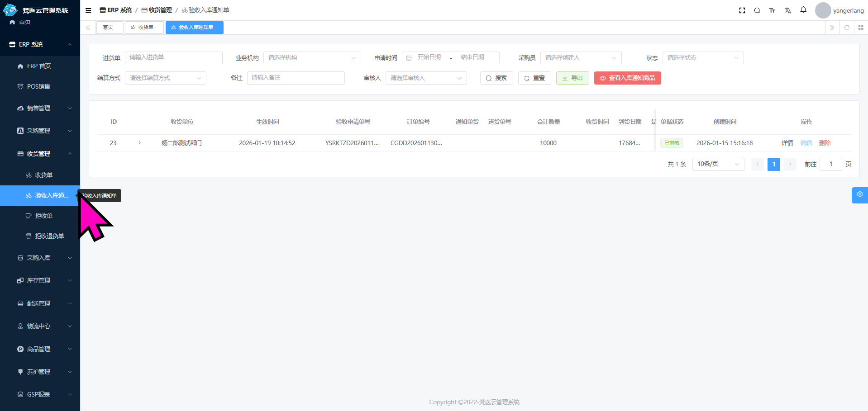Open the 业务机构 dropdown

pos(312,58)
